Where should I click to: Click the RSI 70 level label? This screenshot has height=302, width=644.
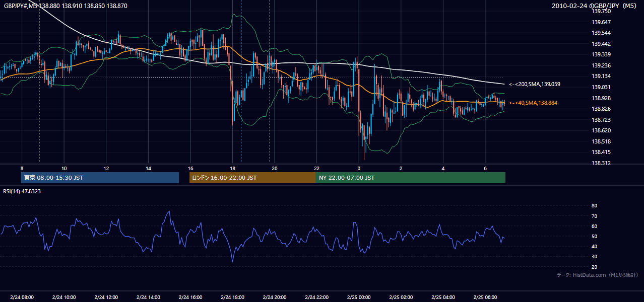pyautogui.click(x=595, y=216)
